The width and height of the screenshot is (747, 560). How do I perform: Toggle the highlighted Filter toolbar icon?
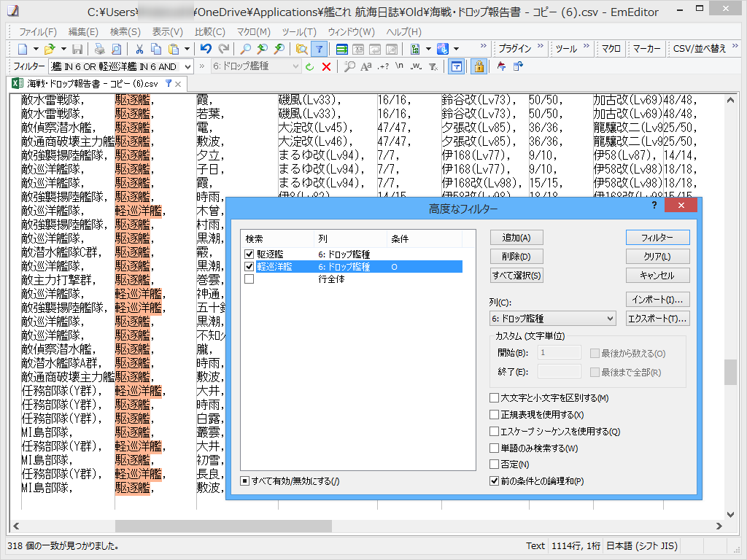pos(320,49)
